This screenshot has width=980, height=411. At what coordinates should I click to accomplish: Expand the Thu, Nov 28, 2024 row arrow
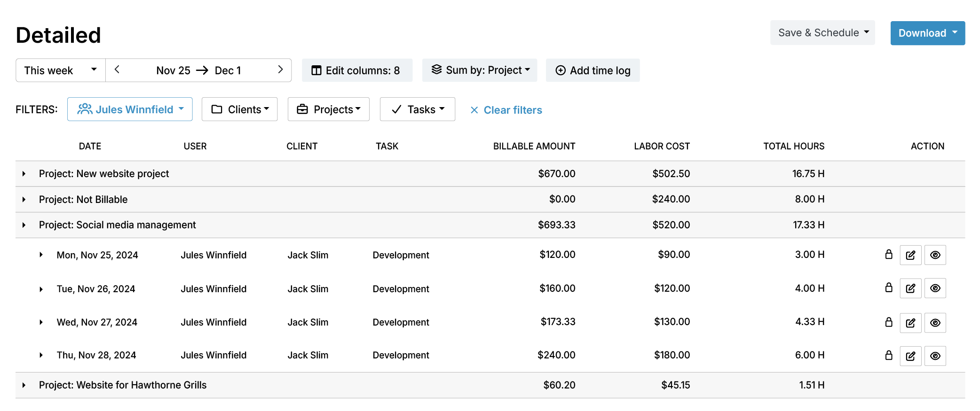[x=41, y=355]
